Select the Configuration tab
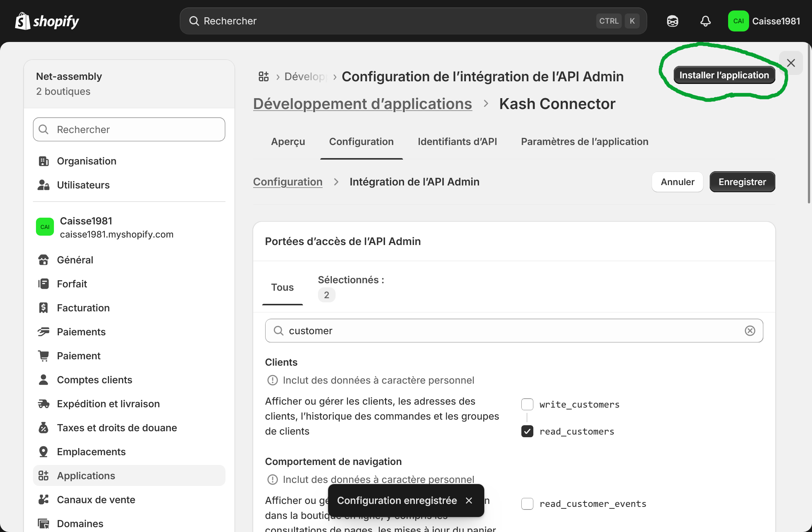 (361, 142)
